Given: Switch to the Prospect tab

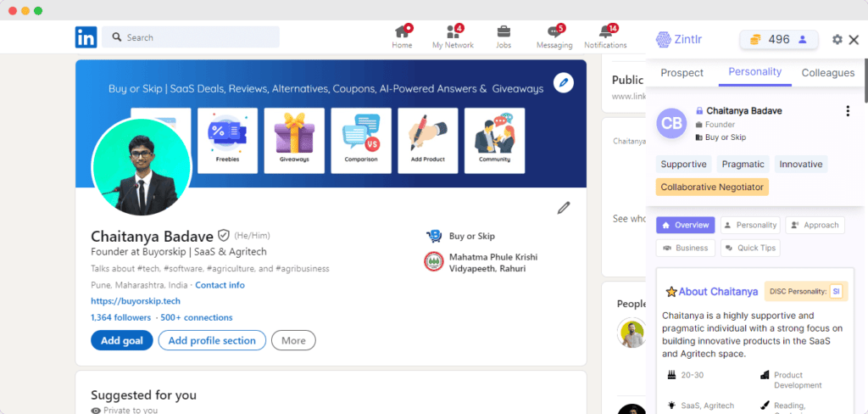Looking at the screenshot, I should point(682,73).
